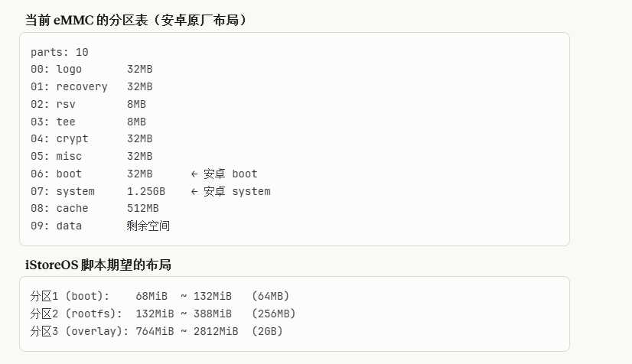
Task: Click the "分区1 (boot)" layout line
Action: pyautogui.click(x=160, y=296)
